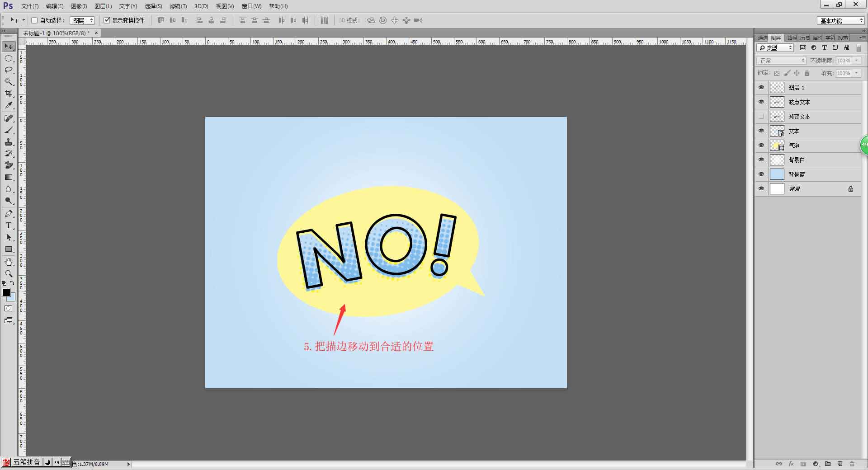
Task: Create a new adjustment layer
Action: (x=816, y=464)
